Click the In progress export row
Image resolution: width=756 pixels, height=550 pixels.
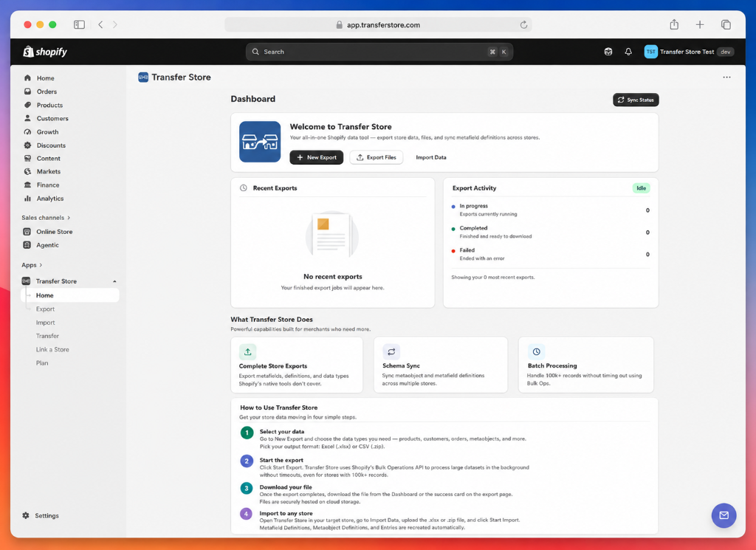[x=550, y=210]
